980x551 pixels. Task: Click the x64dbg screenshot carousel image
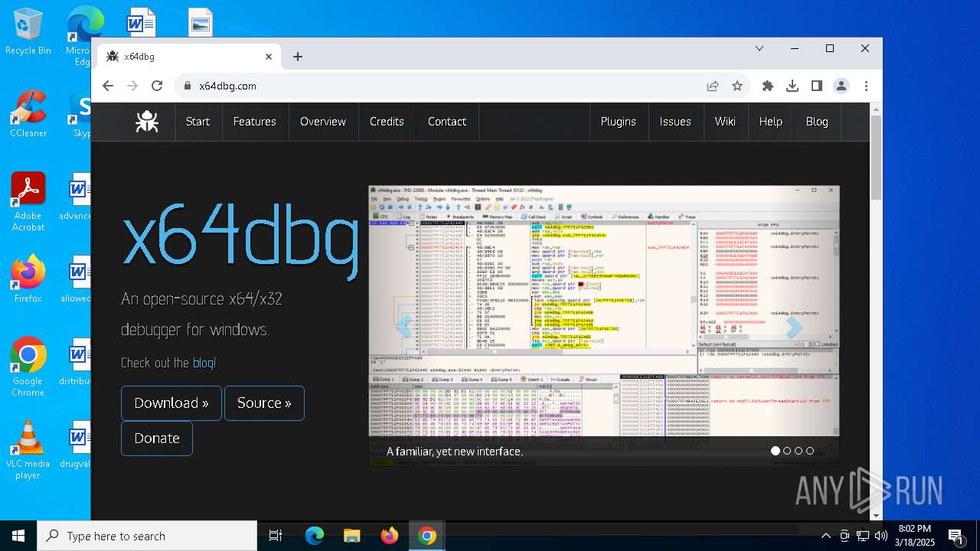(x=604, y=325)
